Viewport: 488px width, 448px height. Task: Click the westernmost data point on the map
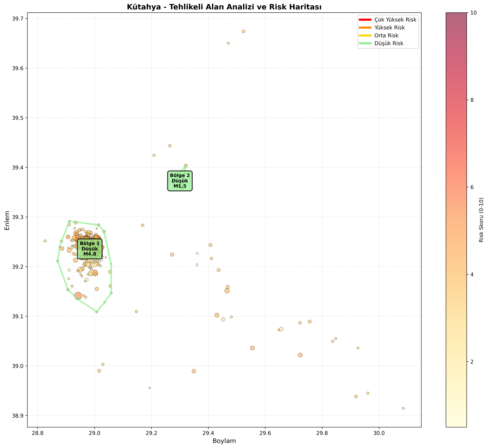pos(45,241)
